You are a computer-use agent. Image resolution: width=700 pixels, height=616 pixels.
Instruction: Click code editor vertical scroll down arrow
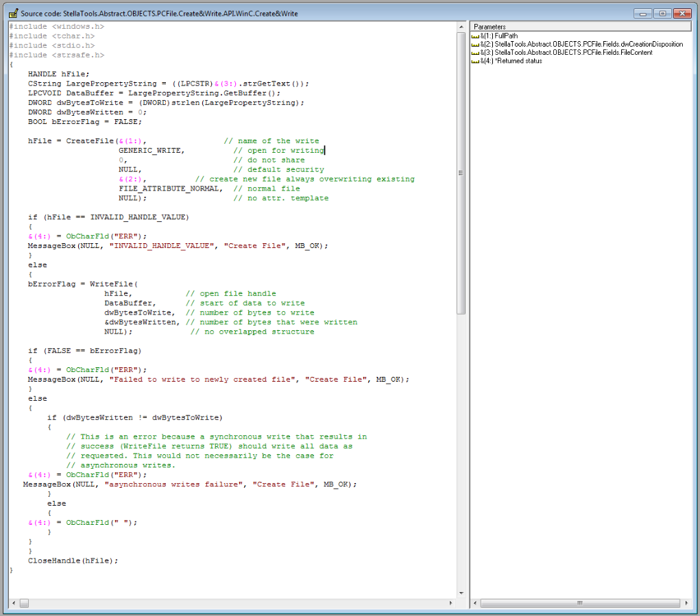pyautogui.click(x=461, y=593)
